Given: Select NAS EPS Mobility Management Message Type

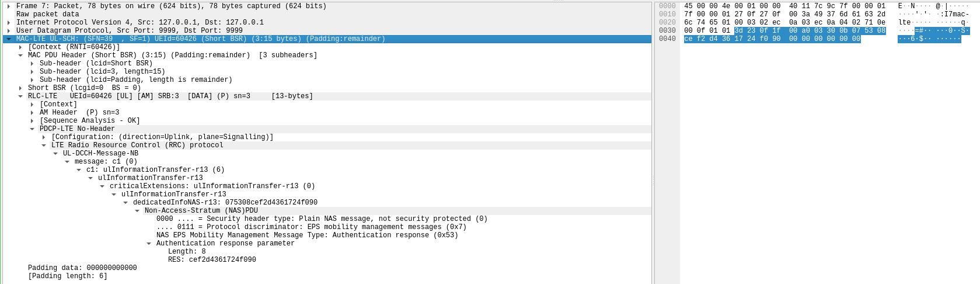Looking at the screenshot, I should pos(307,235).
